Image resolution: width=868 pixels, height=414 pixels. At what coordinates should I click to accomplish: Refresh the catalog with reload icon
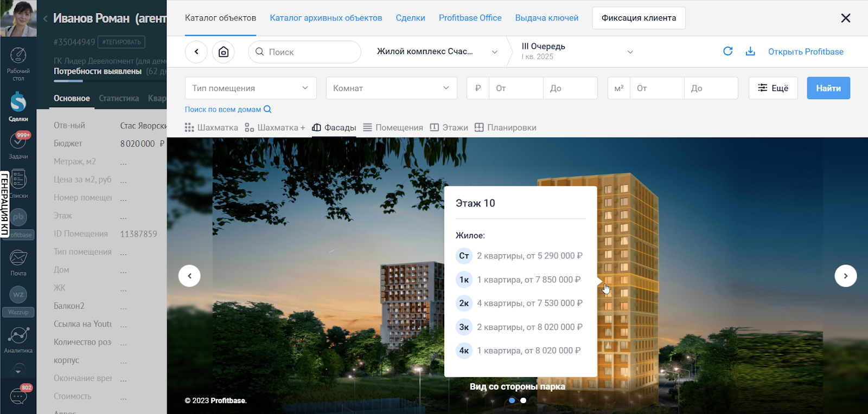pos(728,51)
